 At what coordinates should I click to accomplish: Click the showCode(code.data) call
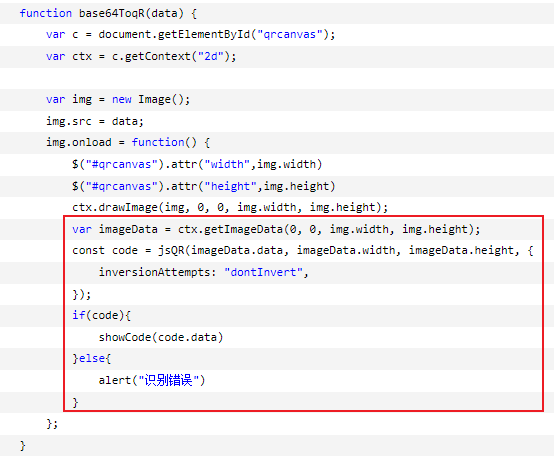[x=161, y=337]
